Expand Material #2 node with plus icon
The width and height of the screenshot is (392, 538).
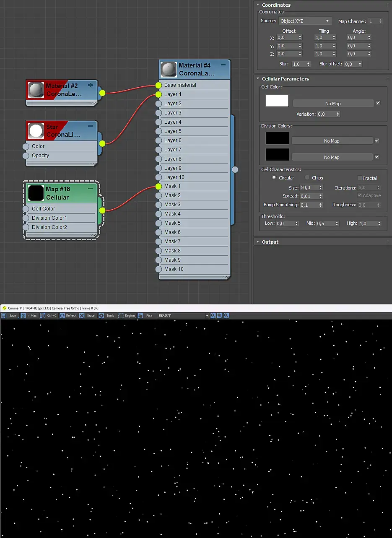pyautogui.click(x=90, y=85)
